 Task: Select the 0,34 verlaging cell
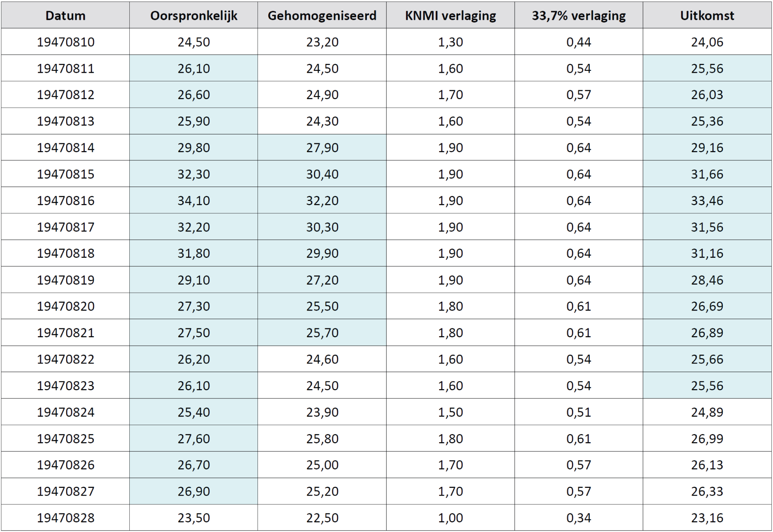point(579,518)
